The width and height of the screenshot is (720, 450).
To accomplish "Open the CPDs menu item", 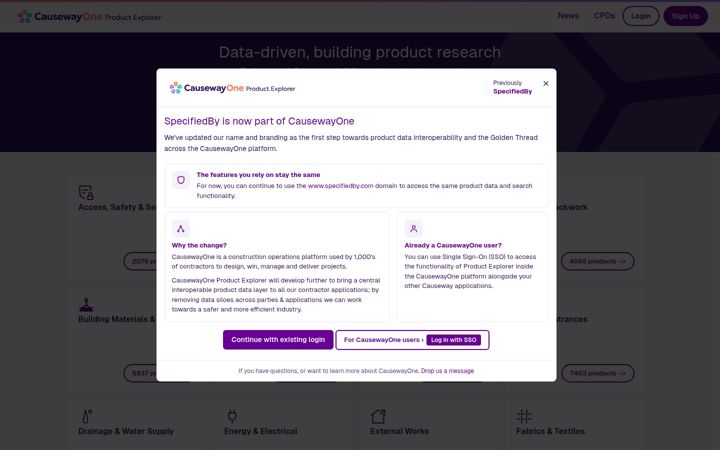I will coord(604,16).
